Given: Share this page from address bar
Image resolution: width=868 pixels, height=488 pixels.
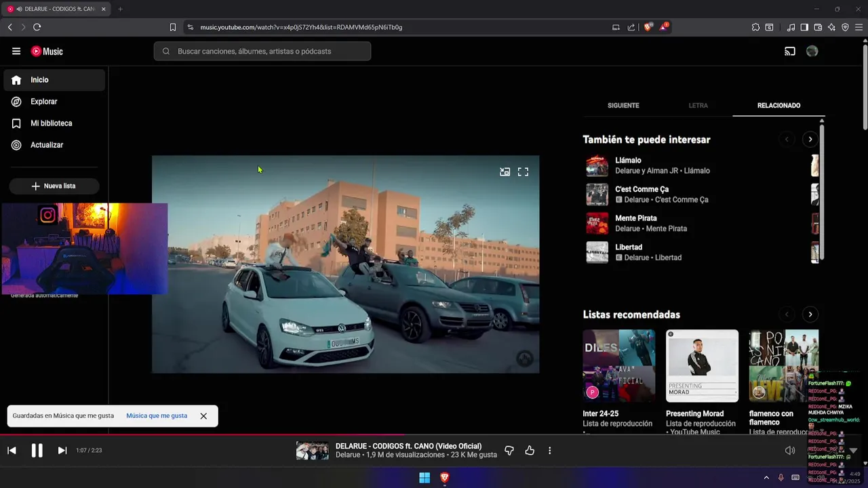Looking at the screenshot, I should [x=631, y=27].
